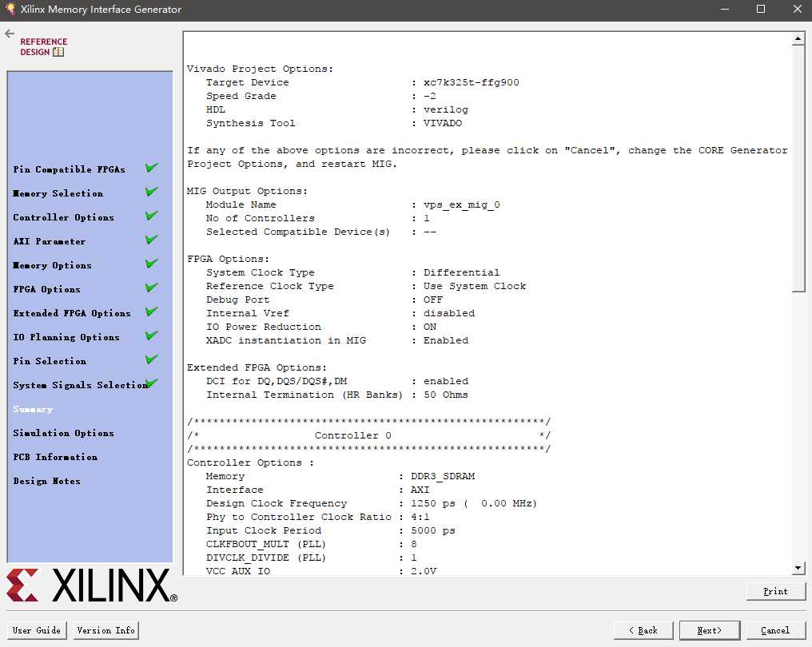812x647 pixels.
Task: Click the 'Vivado Project Options:' heading
Action: (x=260, y=69)
